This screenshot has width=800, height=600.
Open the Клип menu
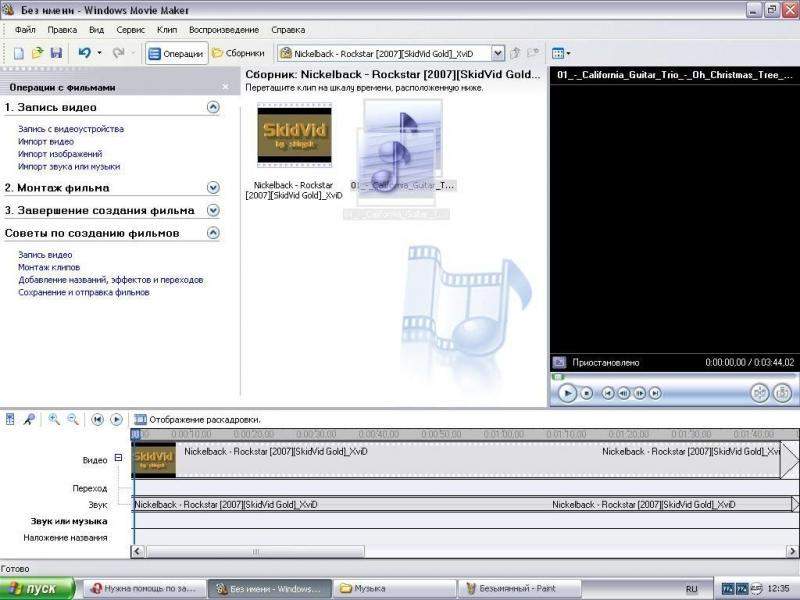[167, 30]
